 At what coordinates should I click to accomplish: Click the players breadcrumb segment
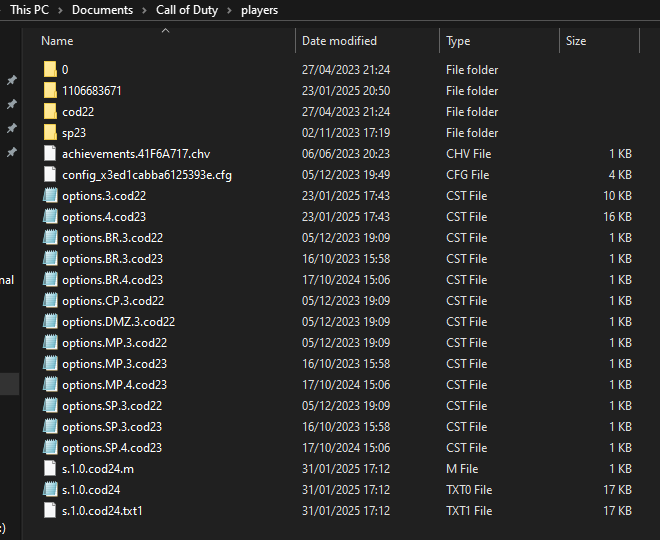(x=259, y=10)
